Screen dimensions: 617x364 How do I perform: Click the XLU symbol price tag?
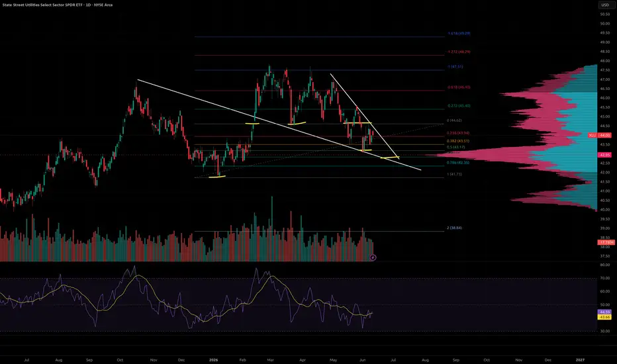point(593,135)
